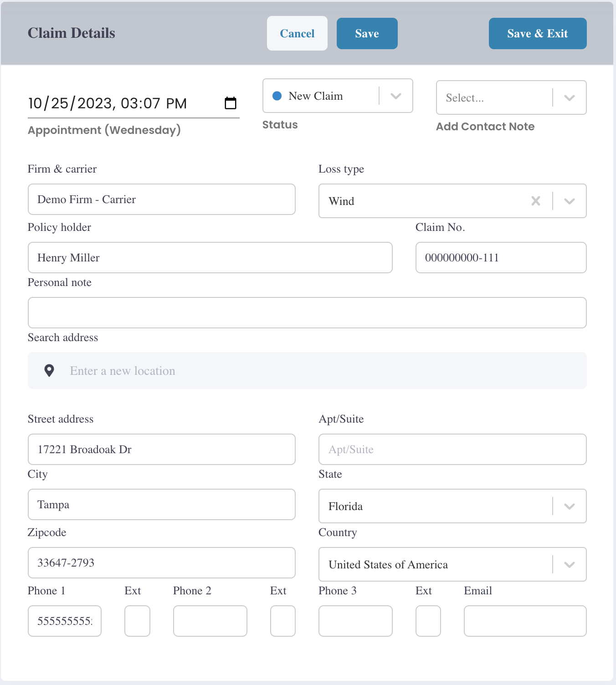
Task: Click the Phone 2 input field
Action: (210, 621)
